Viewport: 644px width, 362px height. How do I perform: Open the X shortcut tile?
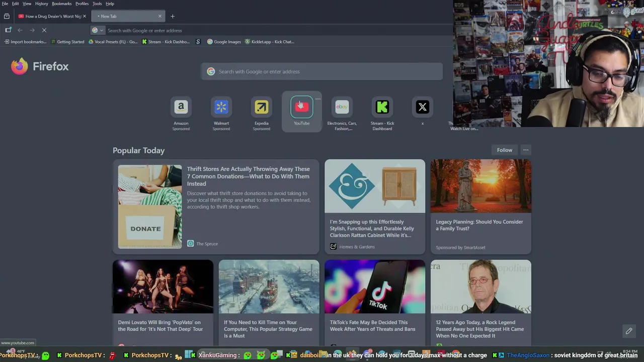coord(423,112)
